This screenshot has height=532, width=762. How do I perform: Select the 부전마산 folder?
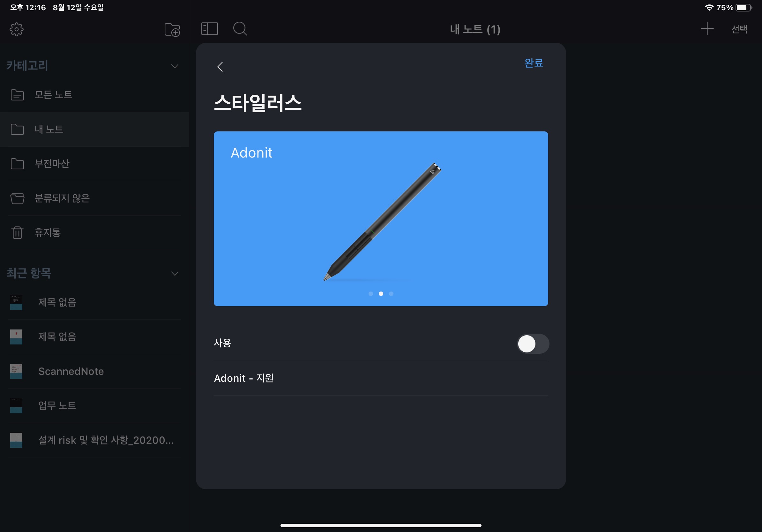coord(52,164)
